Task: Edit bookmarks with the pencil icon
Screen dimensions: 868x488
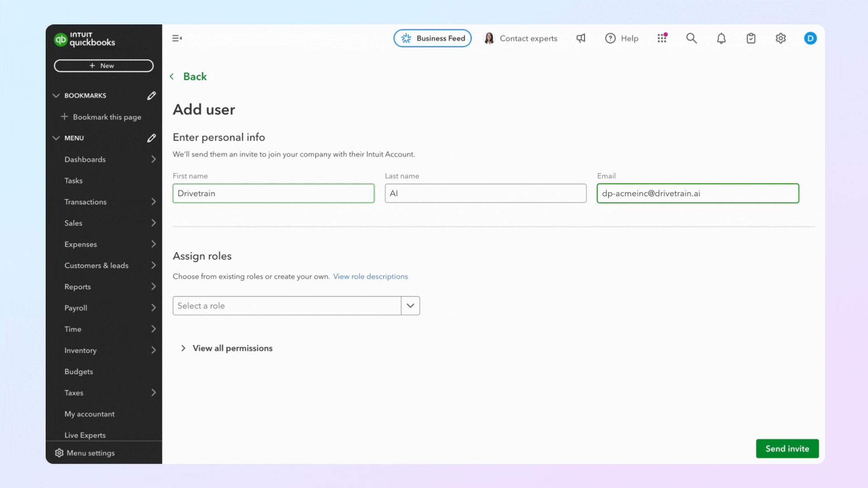Action: click(151, 95)
